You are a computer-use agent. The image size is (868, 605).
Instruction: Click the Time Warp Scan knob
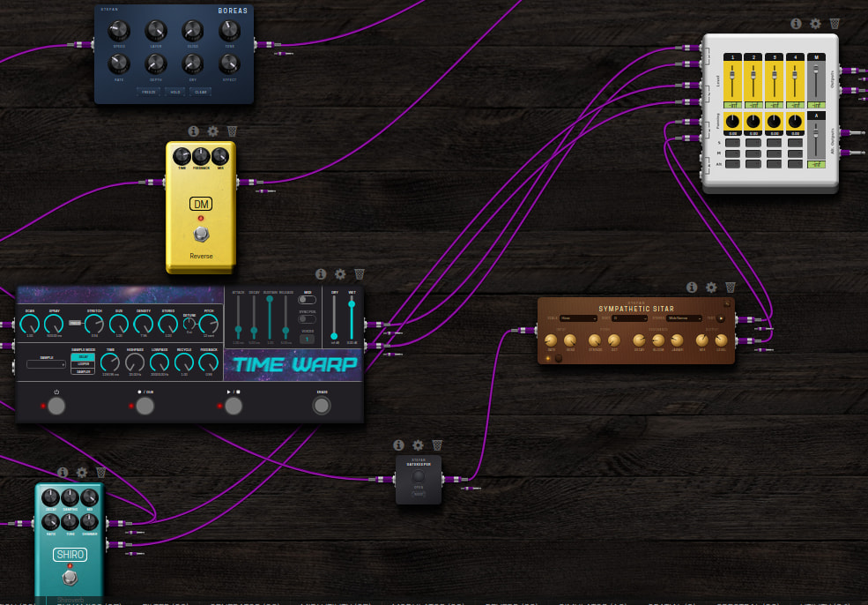click(29, 325)
